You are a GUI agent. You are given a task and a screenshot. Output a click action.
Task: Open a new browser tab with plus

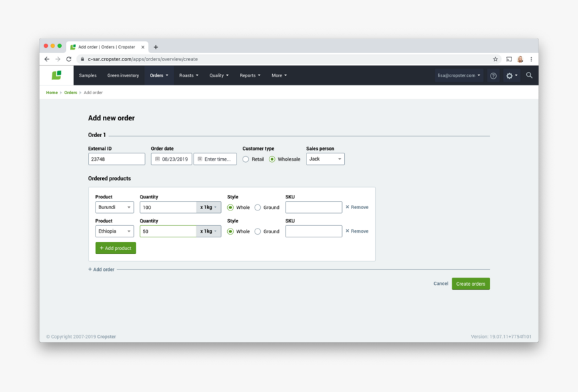pos(155,47)
